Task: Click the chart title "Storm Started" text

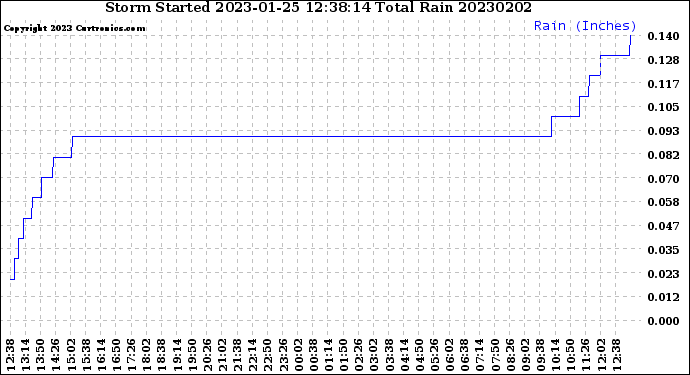Action: pos(158,7)
